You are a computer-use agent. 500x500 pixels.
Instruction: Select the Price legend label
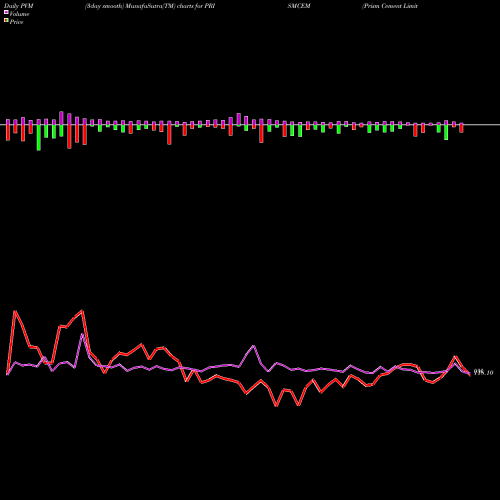point(16,22)
